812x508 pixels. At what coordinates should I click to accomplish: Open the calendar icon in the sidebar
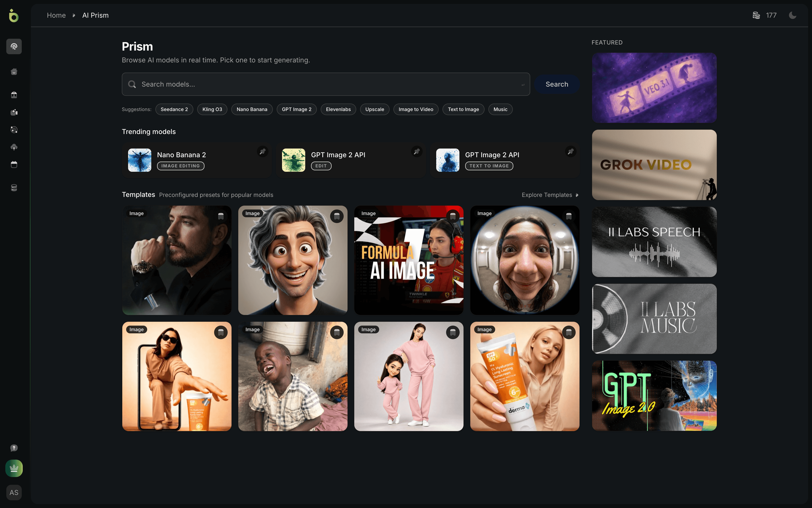14,165
